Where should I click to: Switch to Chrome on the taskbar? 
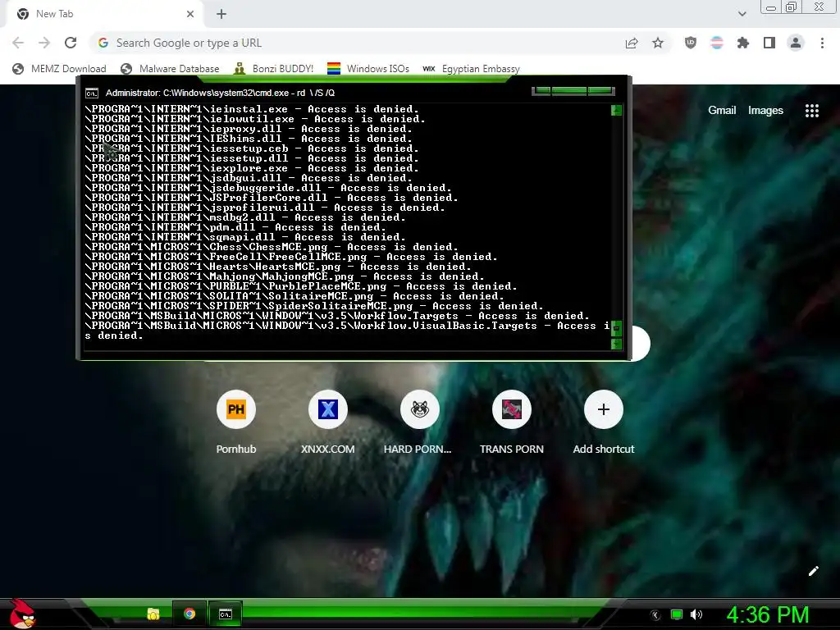click(189, 614)
